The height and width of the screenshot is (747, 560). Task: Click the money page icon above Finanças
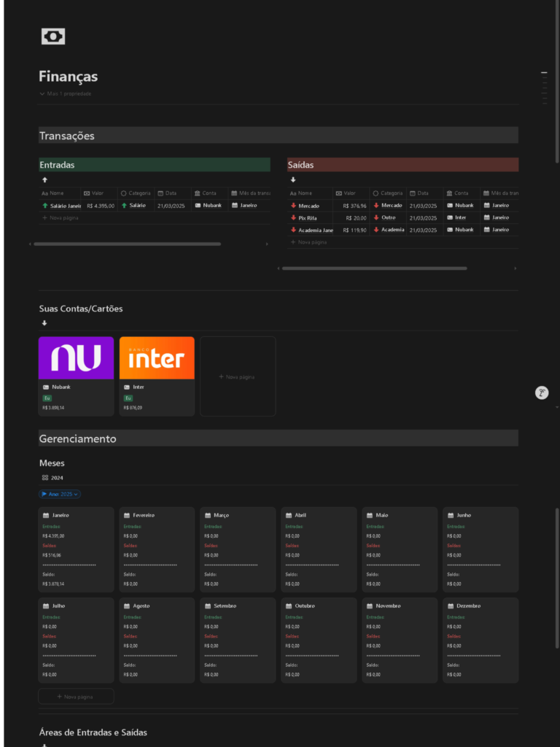pyautogui.click(x=53, y=36)
